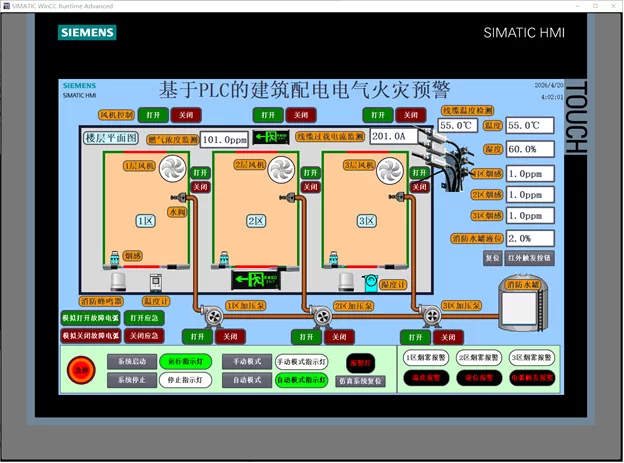Click the exit sign icon beside 燃气浓度监测 value

point(271,137)
